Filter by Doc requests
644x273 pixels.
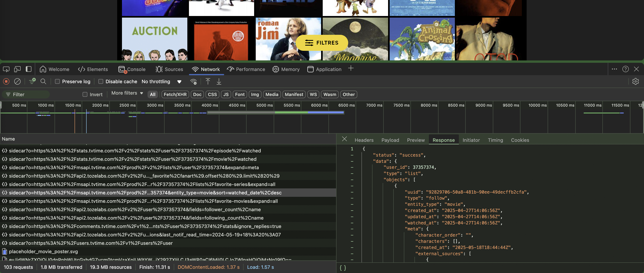click(x=197, y=94)
